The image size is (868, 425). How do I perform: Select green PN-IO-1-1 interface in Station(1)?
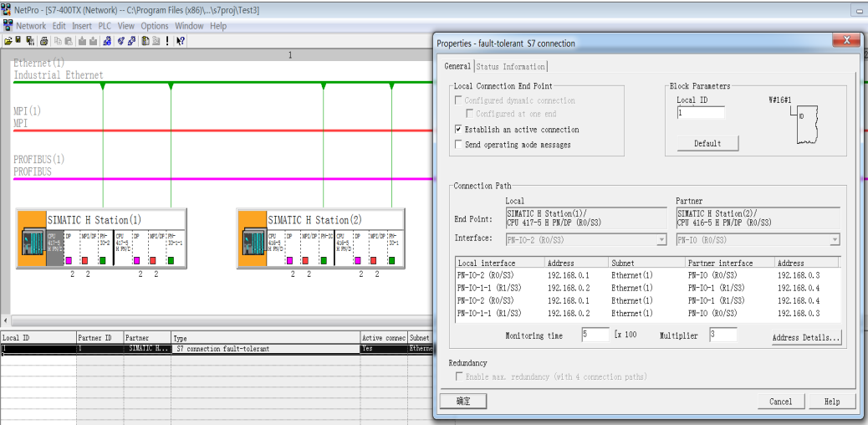171,260
